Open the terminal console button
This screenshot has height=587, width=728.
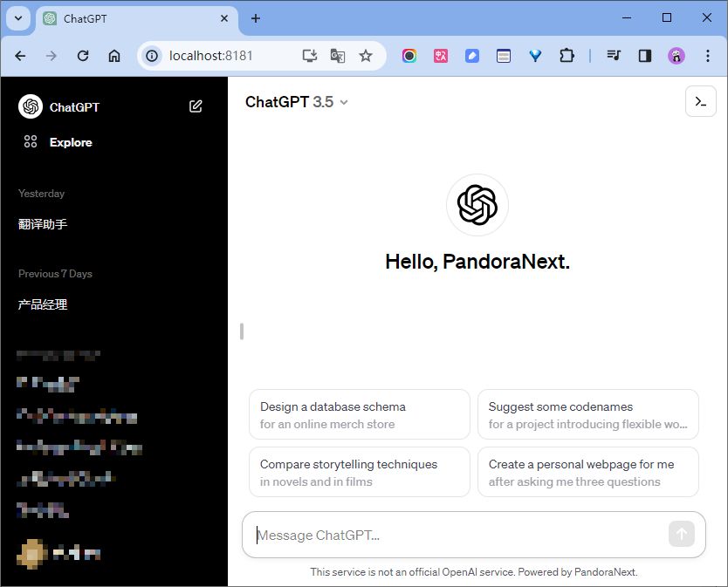(701, 101)
